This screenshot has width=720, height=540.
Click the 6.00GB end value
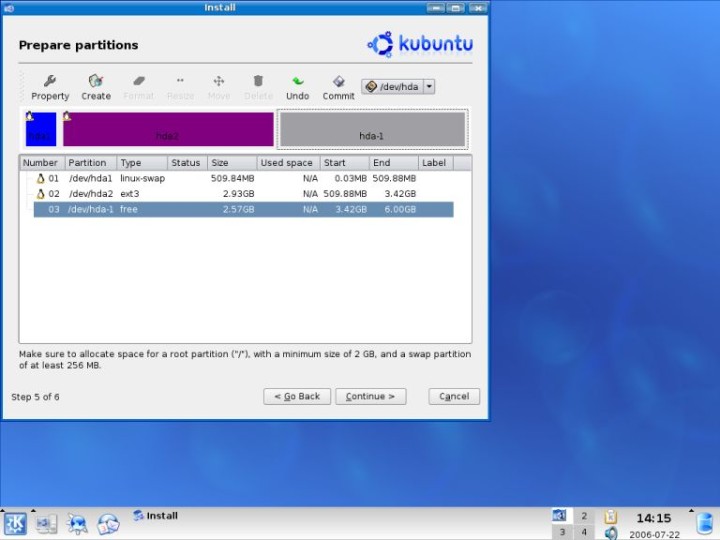point(400,209)
